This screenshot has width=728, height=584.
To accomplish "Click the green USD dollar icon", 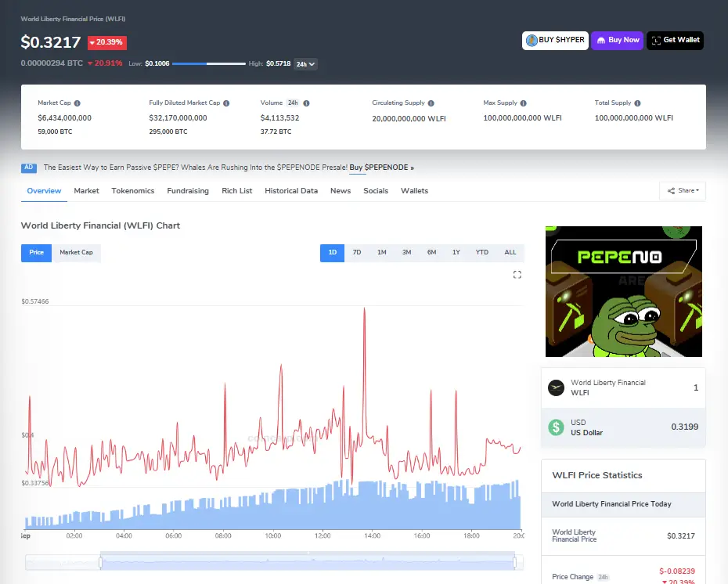I will pyautogui.click(x=556, y=427).
